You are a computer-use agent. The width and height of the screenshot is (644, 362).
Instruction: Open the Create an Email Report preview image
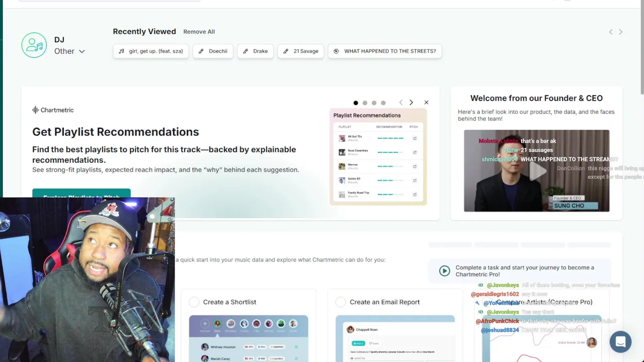click(395, 338)
